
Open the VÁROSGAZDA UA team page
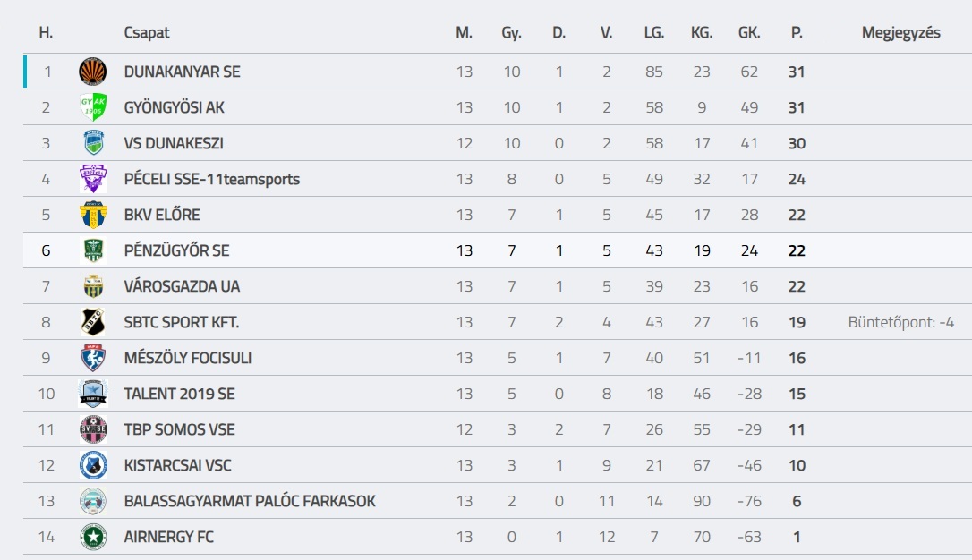pyautogui.click(x=182, y=286)
